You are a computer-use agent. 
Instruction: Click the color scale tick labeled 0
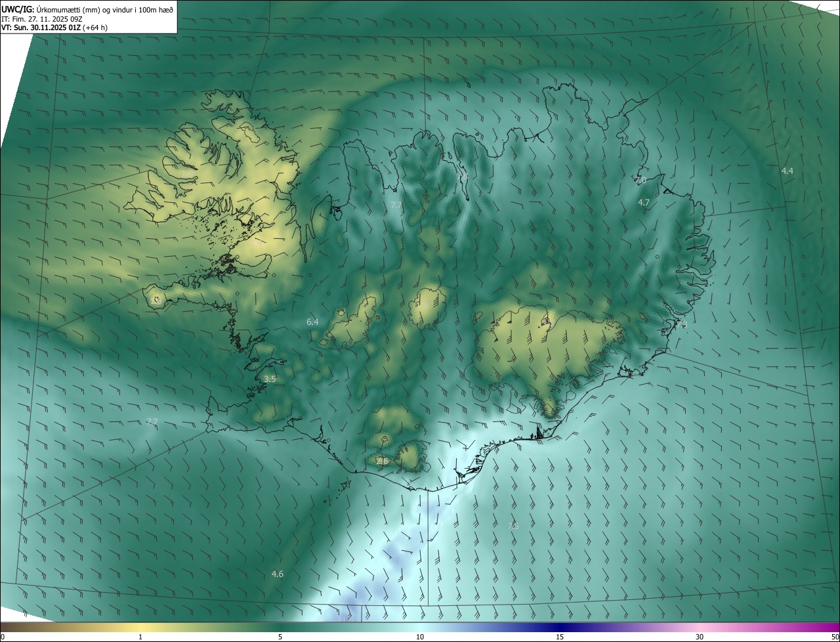tap(2, 637)
